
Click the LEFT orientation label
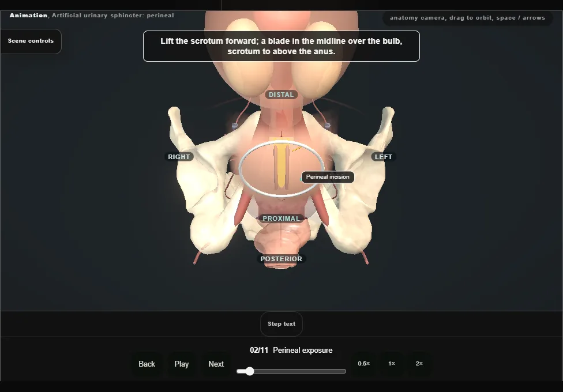point(384,157)
